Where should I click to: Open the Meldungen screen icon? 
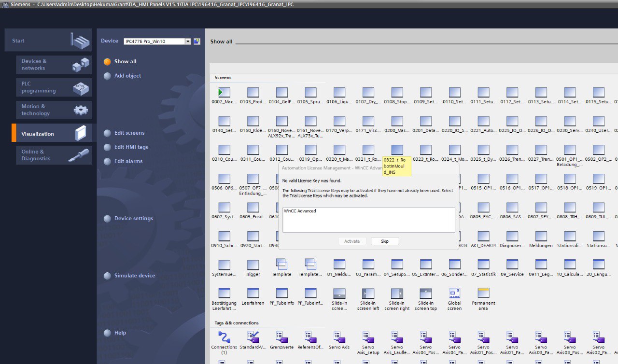pyautogui.click(x=541, y=236)
